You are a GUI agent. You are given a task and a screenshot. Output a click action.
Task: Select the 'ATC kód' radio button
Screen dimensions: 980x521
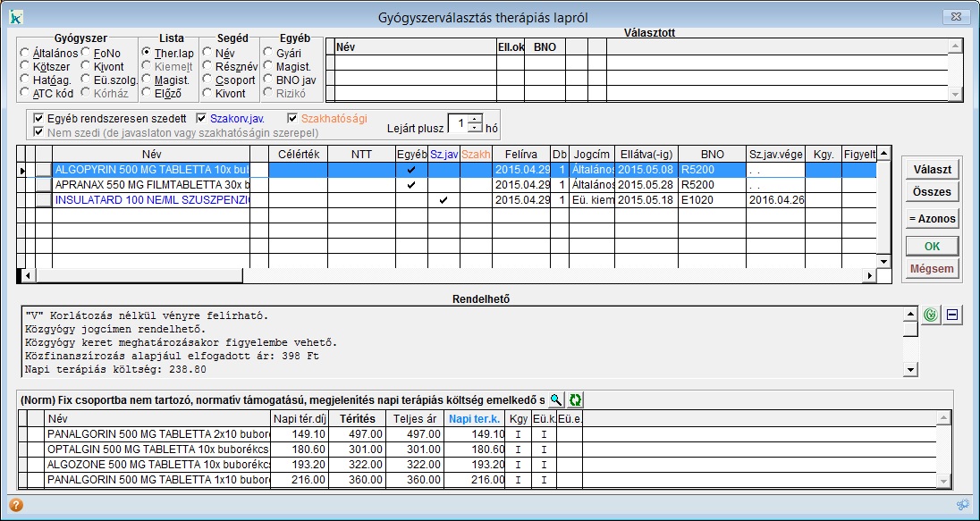click(25, 93)
